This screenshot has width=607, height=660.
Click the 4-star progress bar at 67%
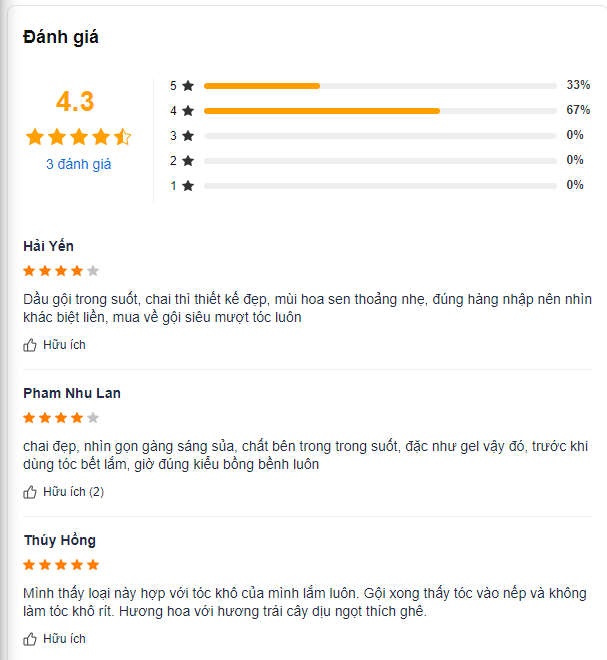(x=380, y=111)
